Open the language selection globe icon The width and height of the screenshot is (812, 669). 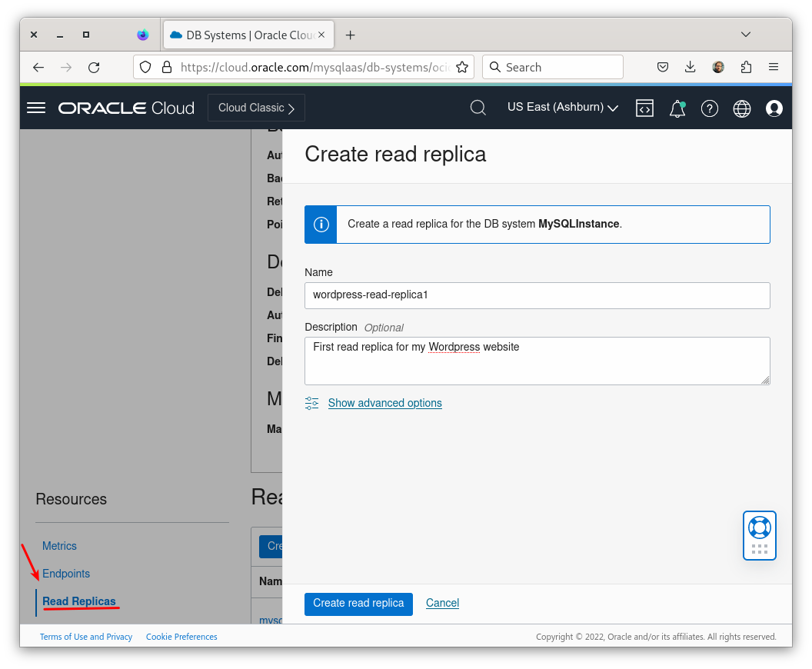pos(741,108)
